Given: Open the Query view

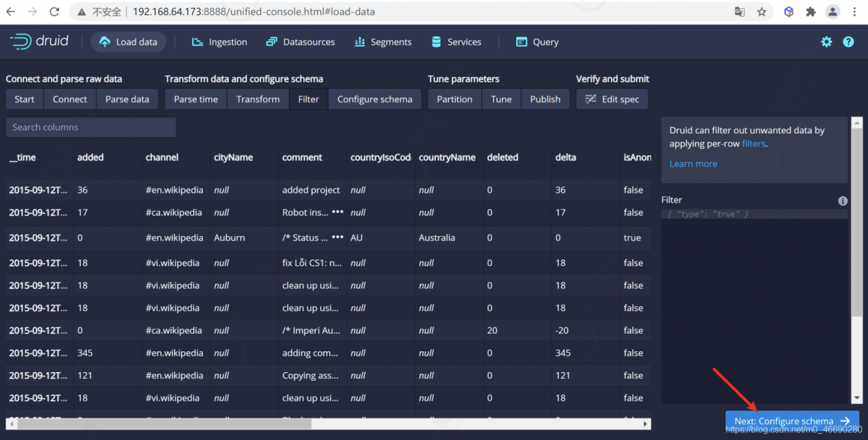Looking at the screenshot, I should [538, 42].
